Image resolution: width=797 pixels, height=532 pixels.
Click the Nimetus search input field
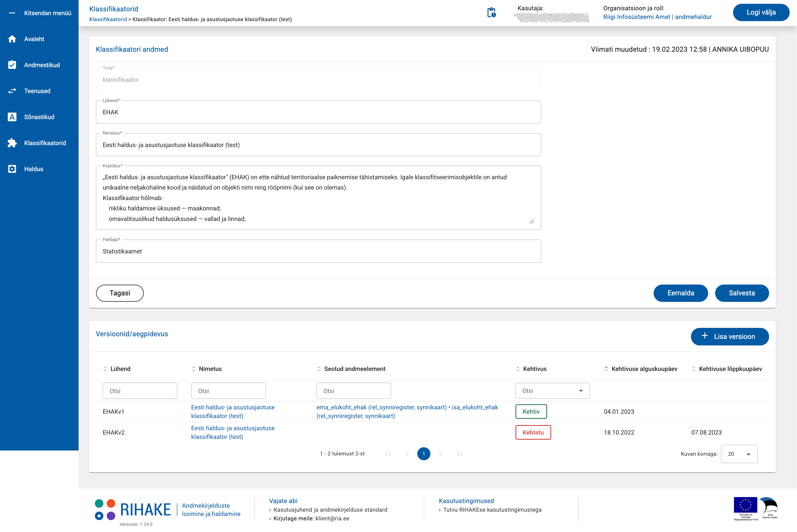click(228, 391)
